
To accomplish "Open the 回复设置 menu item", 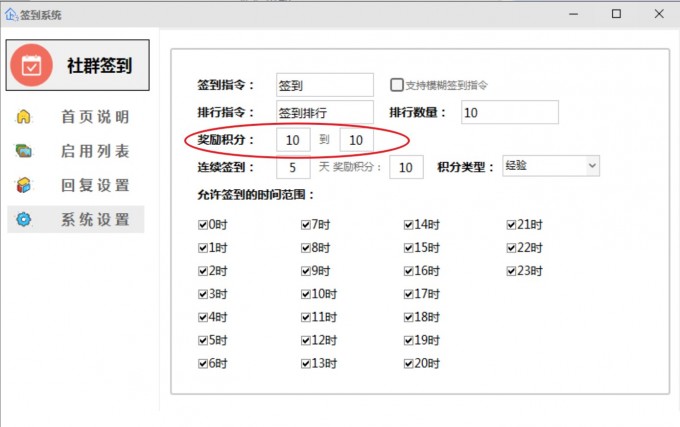I will (75, 185).
